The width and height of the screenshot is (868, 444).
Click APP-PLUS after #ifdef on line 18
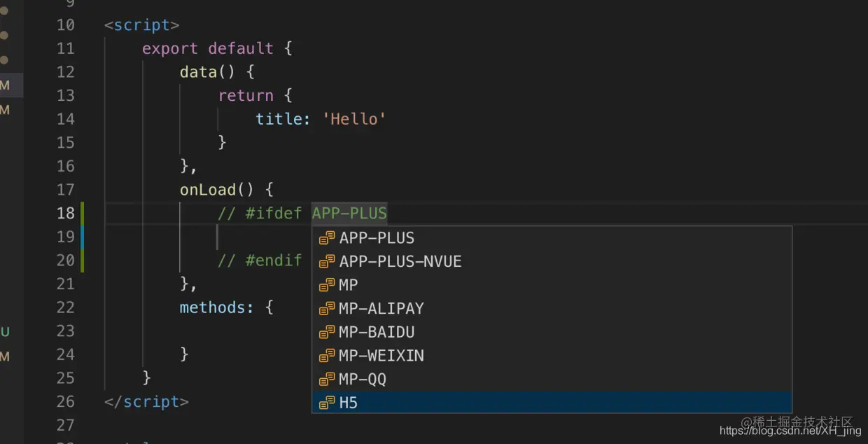(x=349, y=214)
